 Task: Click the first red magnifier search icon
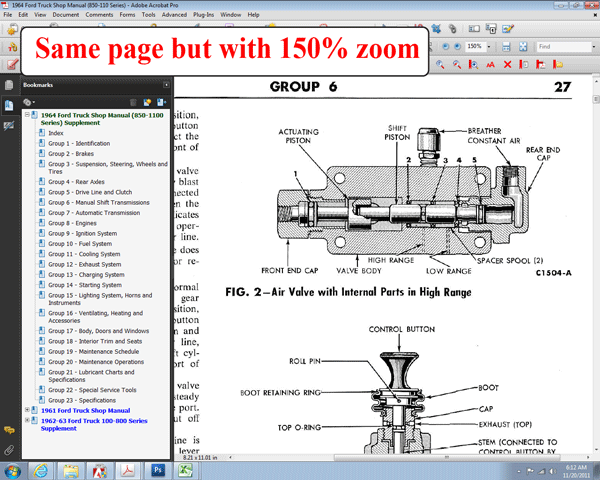pyautogui.click(x=440, y=65)
